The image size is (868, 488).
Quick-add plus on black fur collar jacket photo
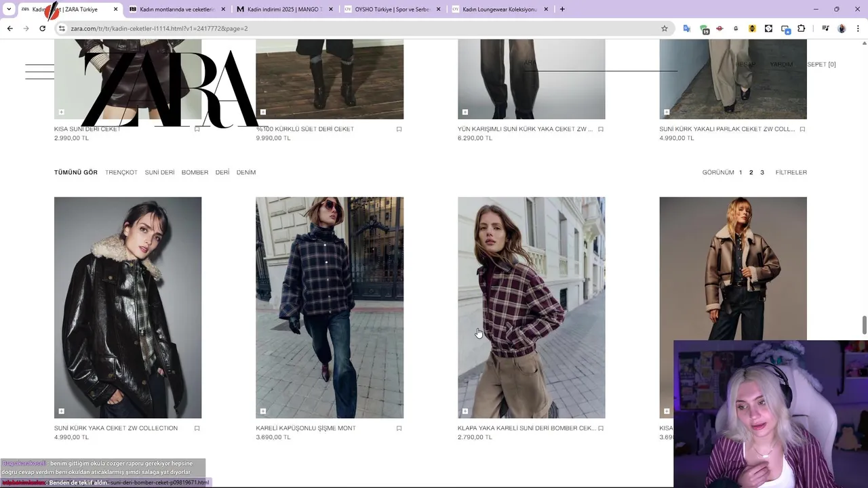[61, 411]
